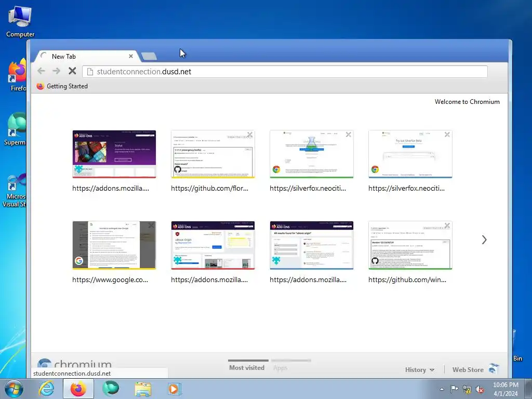The width and height of the screenshot is (532, 399).
Task: Click the muted volume tray icon
Action: (x=480, y=389)
